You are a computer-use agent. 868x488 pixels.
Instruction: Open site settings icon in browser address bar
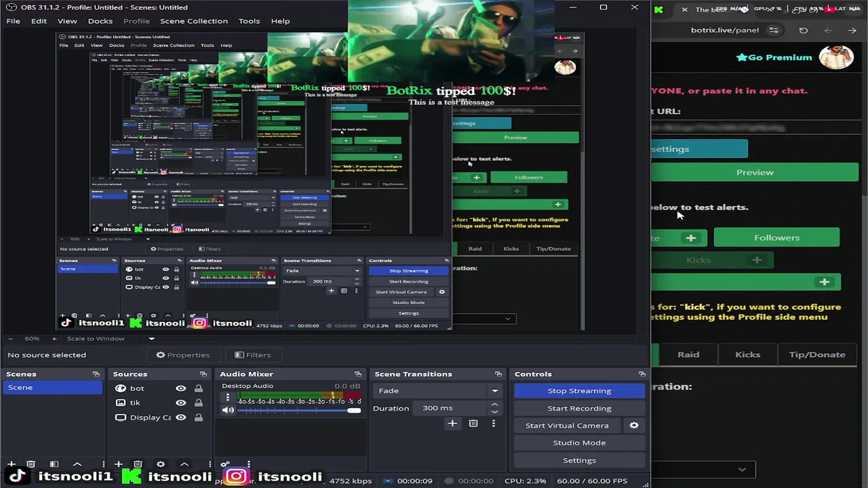(774, 30)
